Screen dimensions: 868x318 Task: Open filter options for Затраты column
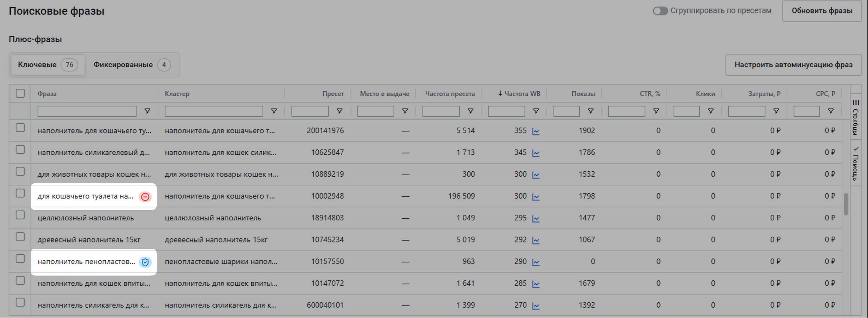pyautogui.click(x=776, y=111)
